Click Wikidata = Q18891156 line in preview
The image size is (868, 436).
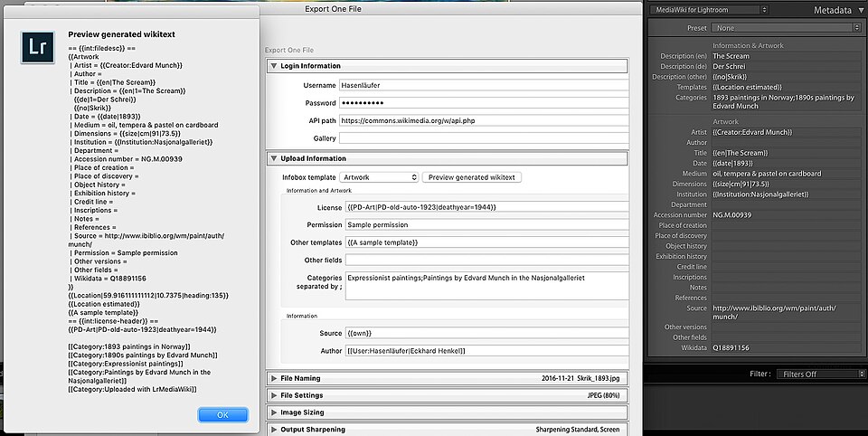click(108, 279)
